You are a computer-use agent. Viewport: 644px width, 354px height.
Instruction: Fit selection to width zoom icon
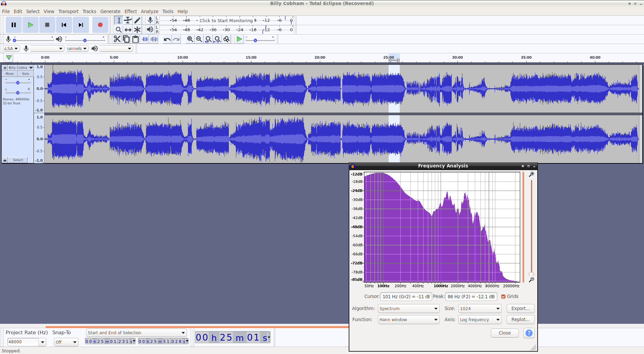[208, 39]
